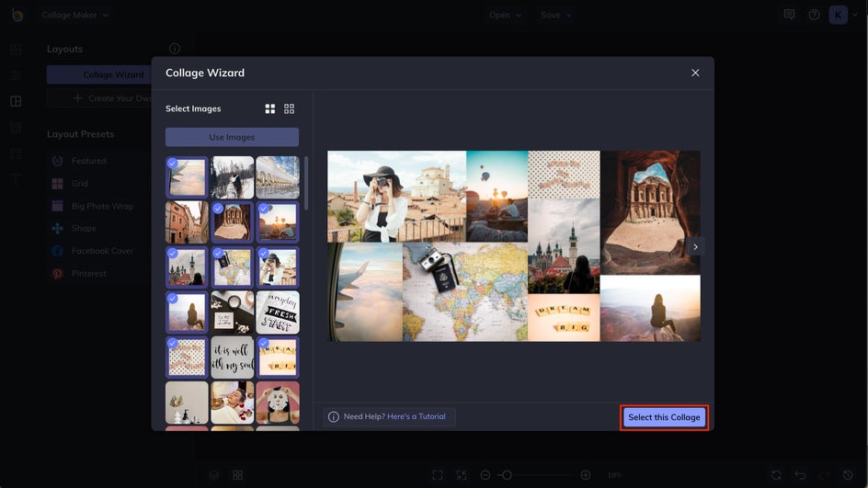The image size is (868, 488).
Task: Open the Open menu dropdown
Action: 505,15
